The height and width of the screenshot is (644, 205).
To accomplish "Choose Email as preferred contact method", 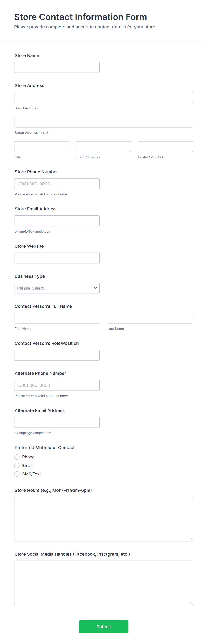I will (17, 465).
